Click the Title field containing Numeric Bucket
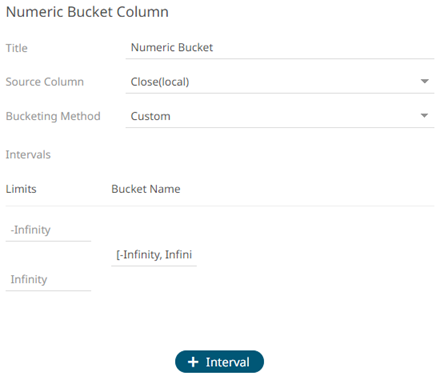 280,48
